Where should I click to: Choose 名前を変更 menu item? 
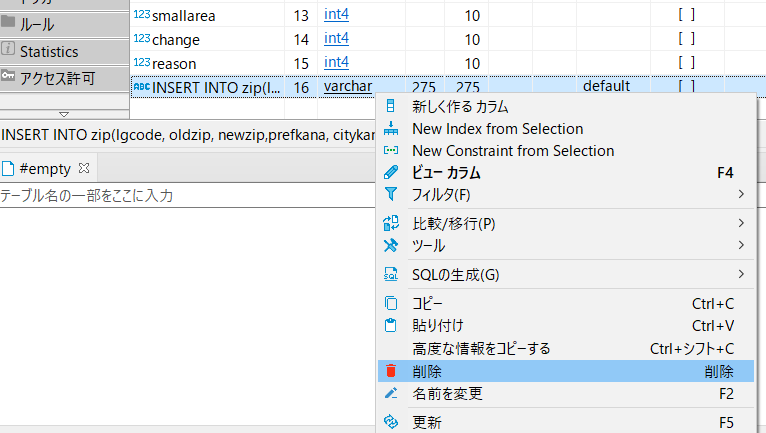tap(566, 393)
